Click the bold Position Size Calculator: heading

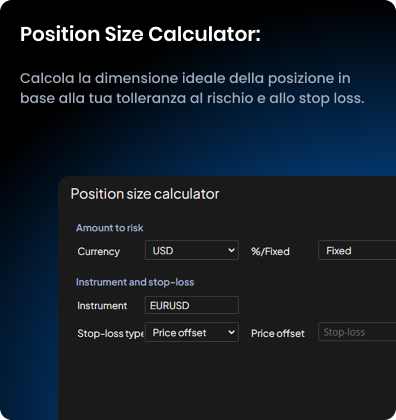(140, 34)
